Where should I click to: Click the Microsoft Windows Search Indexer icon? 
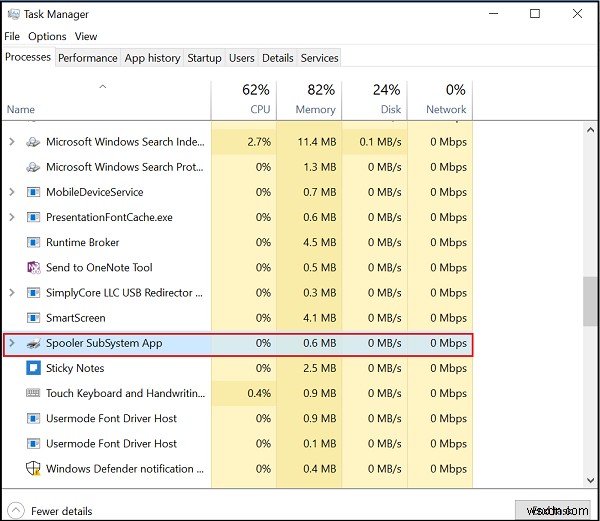point(33,142)
